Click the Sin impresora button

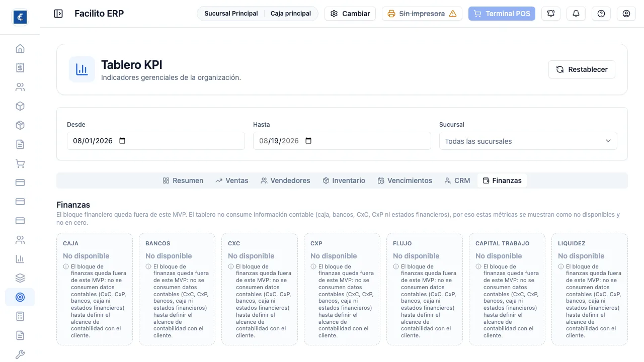[422, 14]
